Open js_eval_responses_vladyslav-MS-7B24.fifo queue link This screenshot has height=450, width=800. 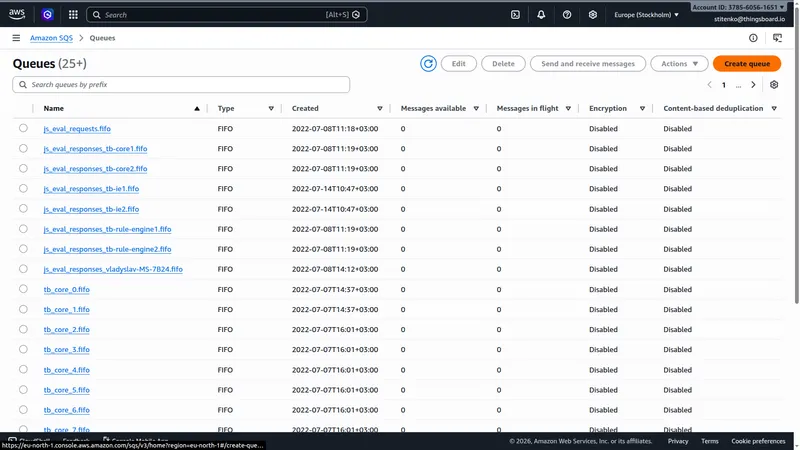[x=113, y=269]
